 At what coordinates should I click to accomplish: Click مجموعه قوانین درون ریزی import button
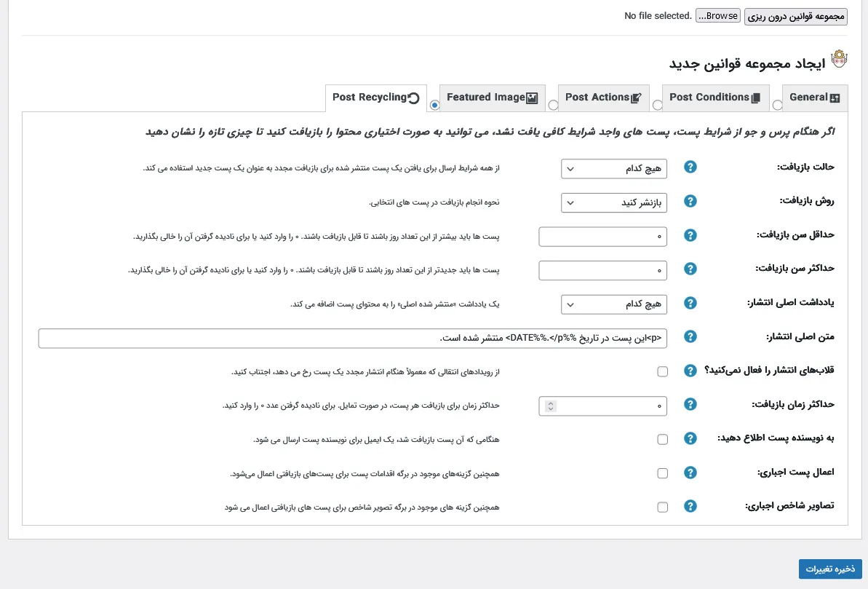[795, 17]
